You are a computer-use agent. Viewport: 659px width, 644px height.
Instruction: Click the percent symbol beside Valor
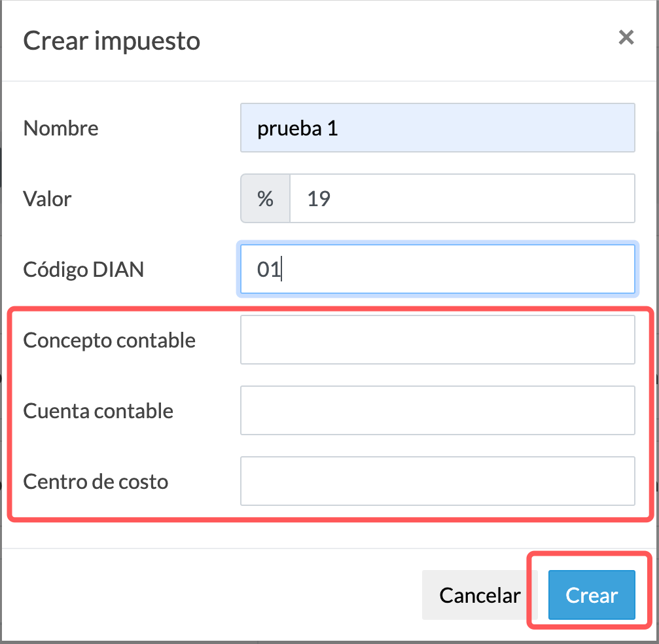click(265, 198)
